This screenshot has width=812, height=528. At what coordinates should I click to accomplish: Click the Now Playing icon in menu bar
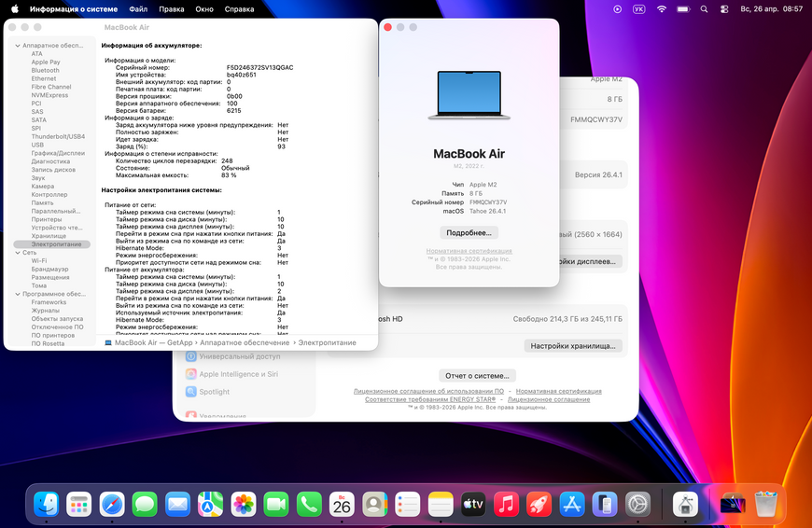coord(617,8)
